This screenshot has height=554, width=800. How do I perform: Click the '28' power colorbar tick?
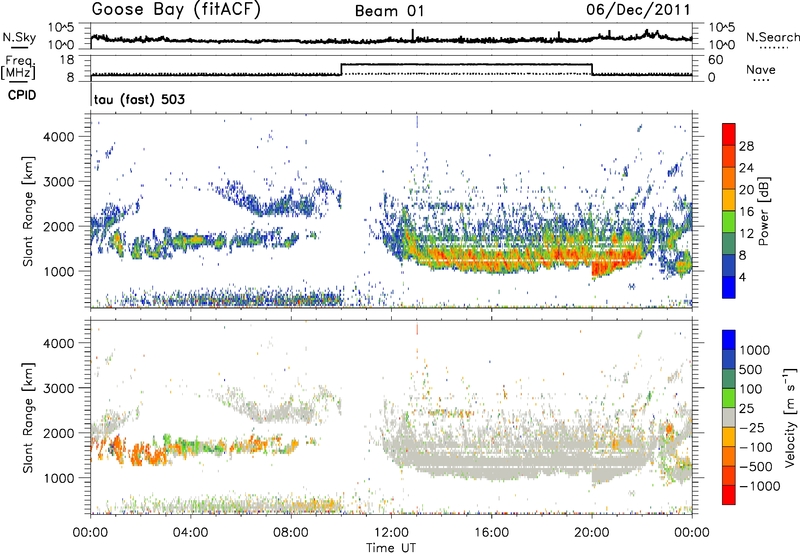pyautogui.click(x=746, y=146)
